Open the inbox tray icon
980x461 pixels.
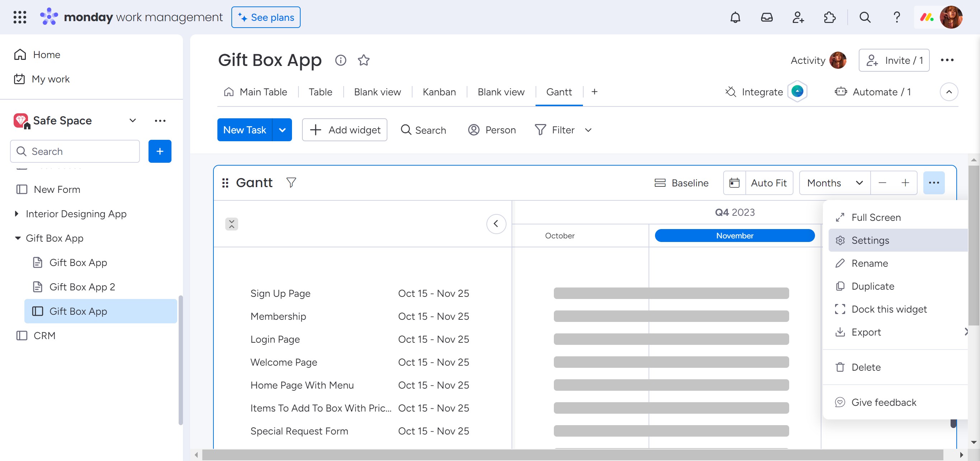(x=767, y=17)
